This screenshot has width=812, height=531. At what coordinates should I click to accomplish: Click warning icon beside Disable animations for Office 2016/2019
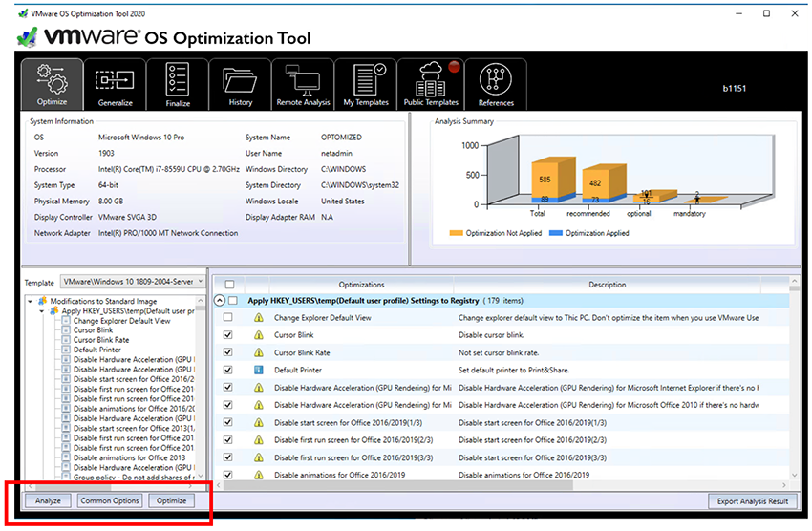259,475
